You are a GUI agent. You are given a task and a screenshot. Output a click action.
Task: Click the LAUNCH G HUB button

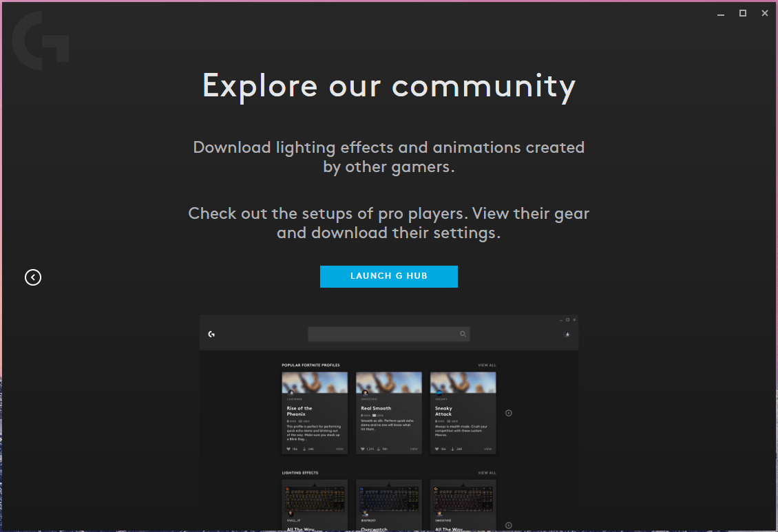(388, 276)
